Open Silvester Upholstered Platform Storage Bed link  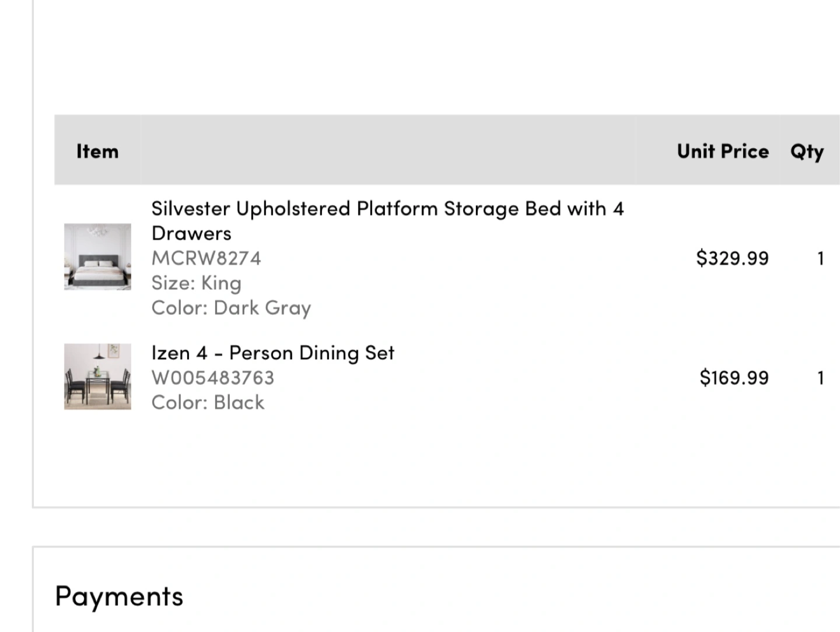tap(387, 220)
